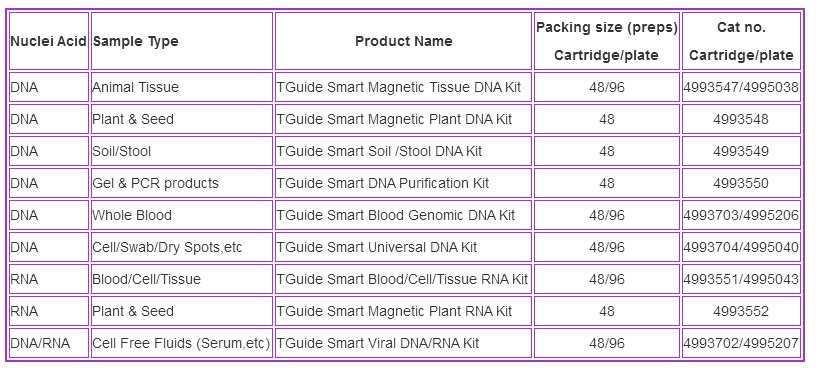Select catalog number 4993550 cell
This screenshot has height=371, width=829.
point(741,183)
